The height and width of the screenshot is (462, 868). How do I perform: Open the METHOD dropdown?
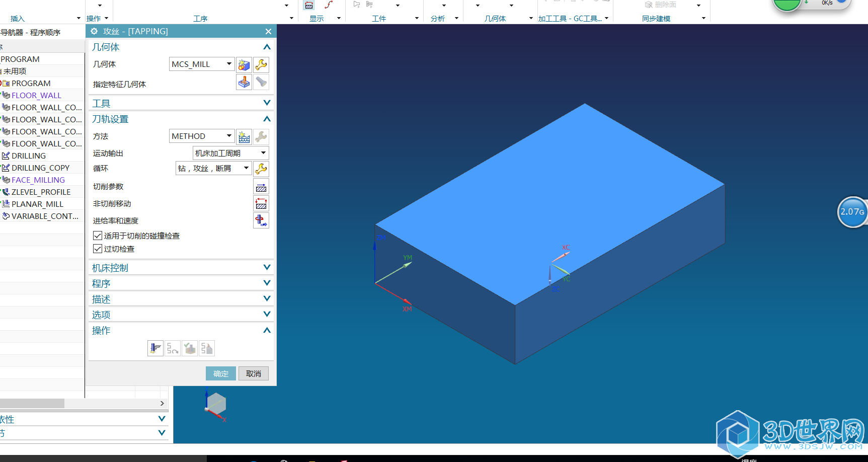coord(202,136)
